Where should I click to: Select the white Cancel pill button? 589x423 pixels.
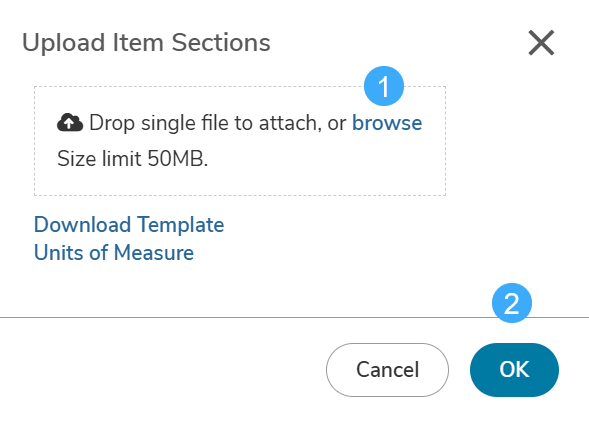pos(387,370)
